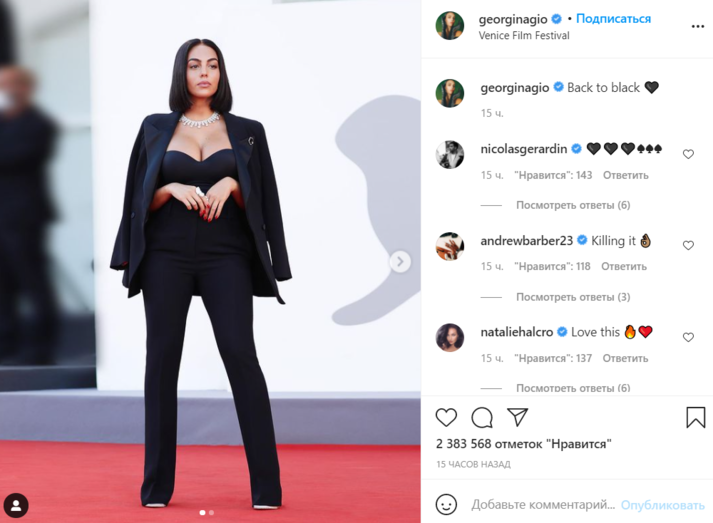713x523 pixels.
Task: Open comments via the speech bubble icon
Action: (482, 417)
